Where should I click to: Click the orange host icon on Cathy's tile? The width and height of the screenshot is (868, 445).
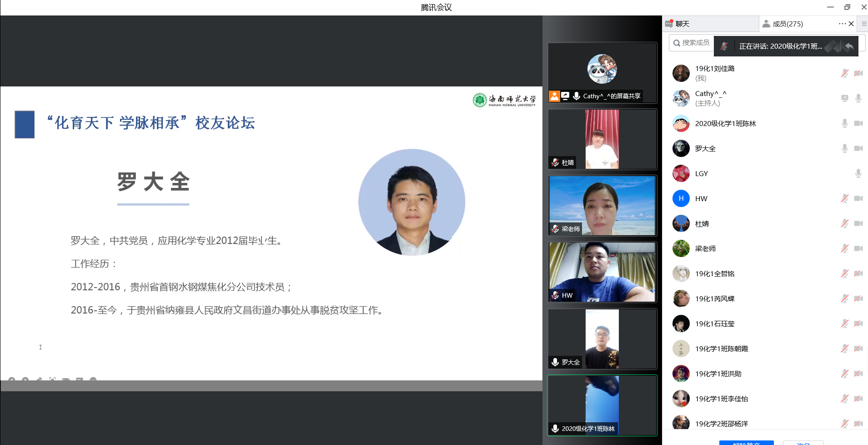click(554, 96)
